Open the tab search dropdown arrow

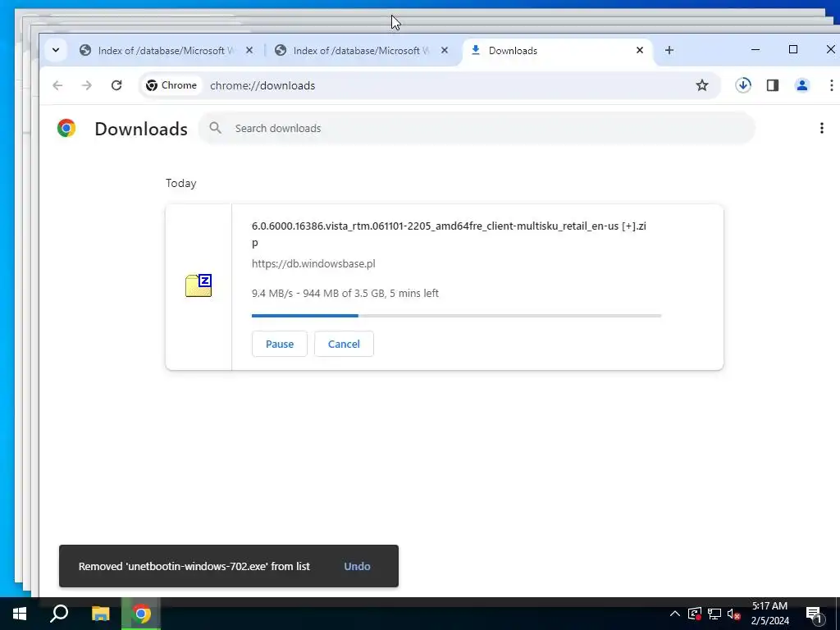[x=56, y=50]
